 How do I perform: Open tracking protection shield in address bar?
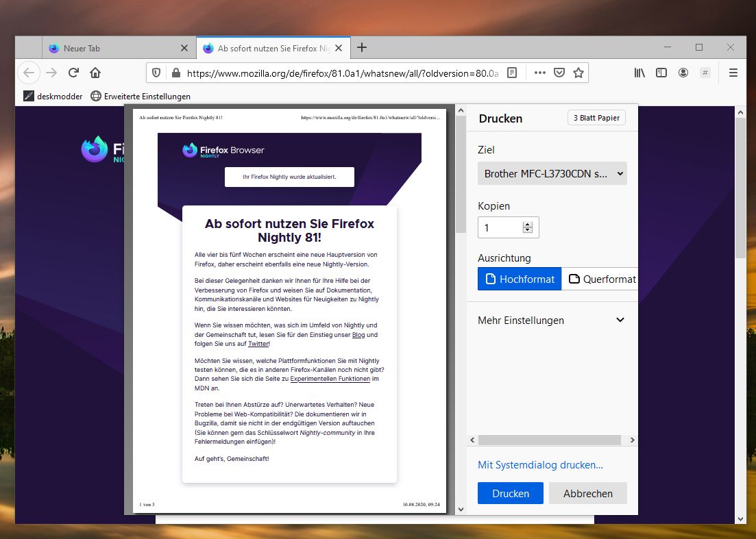point(156,73)
